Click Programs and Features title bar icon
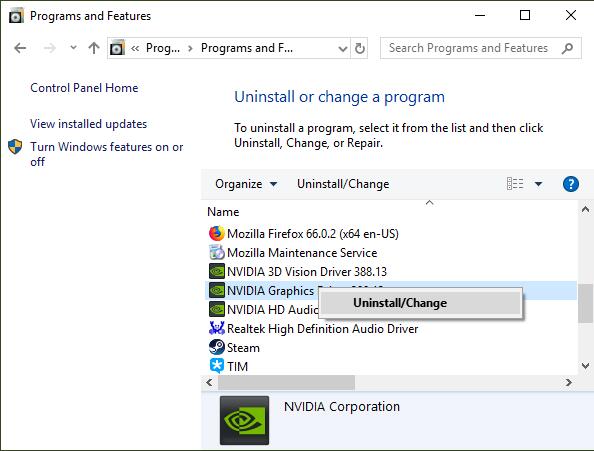This screenshot has width=594, height=451. pos(16,16)
